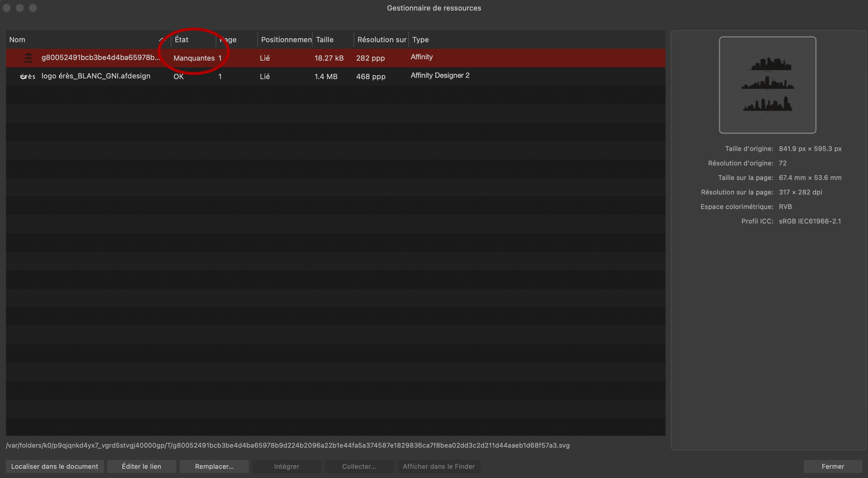
Task: Click the Intégrer button
Action: coord(287,466)
